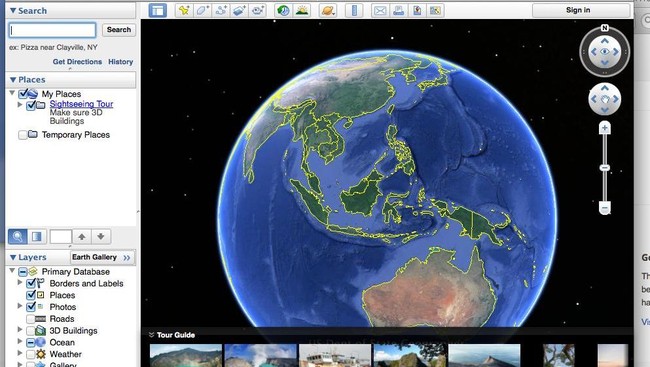This screenshot has width=650, height=367.
Task: Expand the Ocean layer arrow
Action: click(x=20, y=341)
